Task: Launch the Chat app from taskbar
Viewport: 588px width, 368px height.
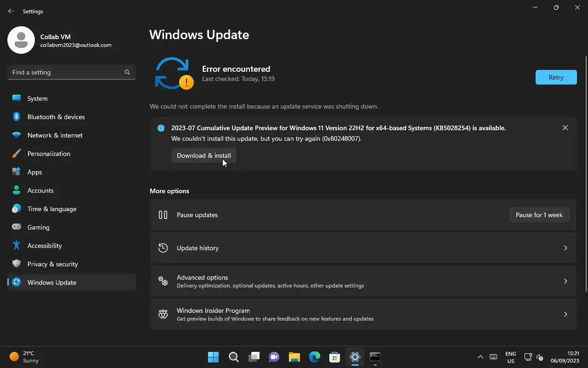Action: coord(274,357)
